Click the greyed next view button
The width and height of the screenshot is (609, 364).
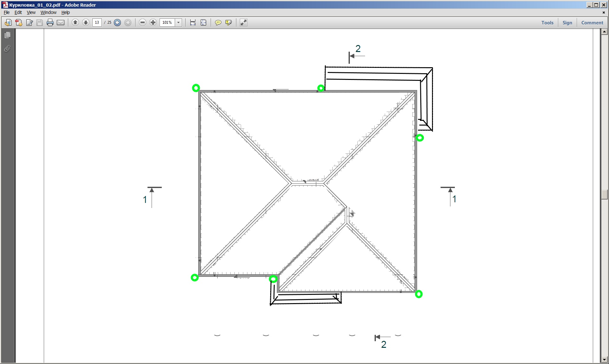pyautogui.click(x=128, y=23)
